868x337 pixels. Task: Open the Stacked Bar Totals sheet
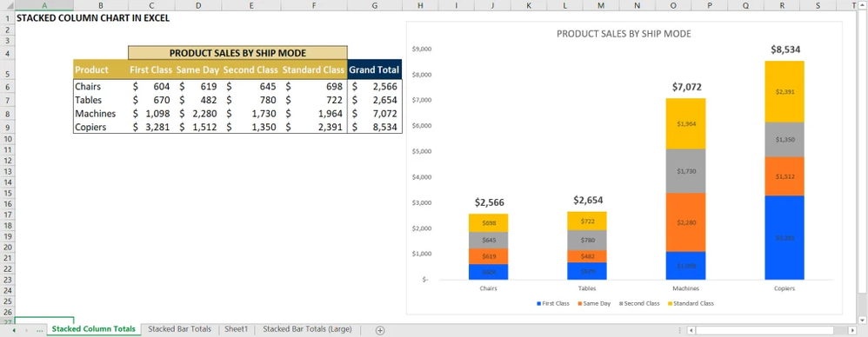pyautogui.click(x=179, y=329)
